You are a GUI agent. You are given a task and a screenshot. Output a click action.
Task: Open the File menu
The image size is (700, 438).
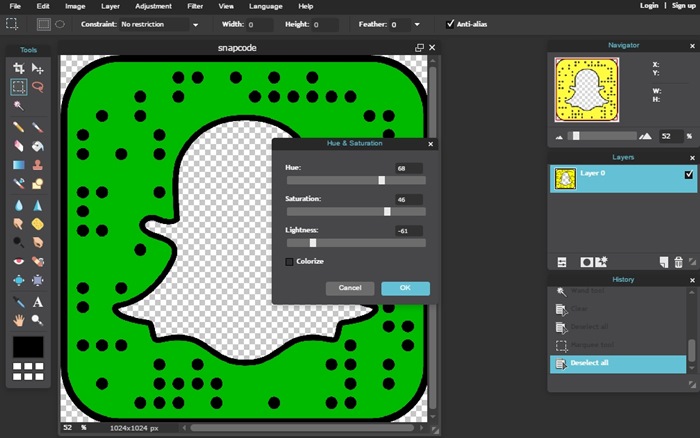click(15, 6)
